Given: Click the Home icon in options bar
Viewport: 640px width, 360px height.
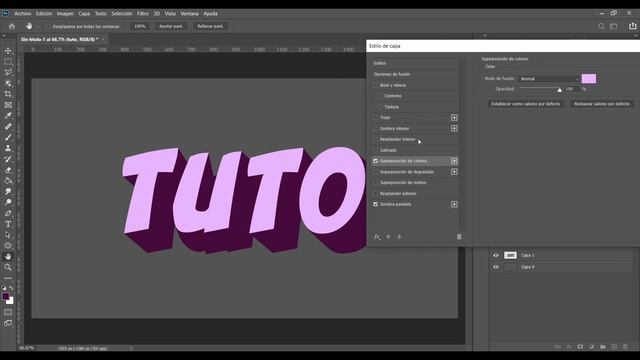Looking at the screenshot, I should click(x=12, y=26).
